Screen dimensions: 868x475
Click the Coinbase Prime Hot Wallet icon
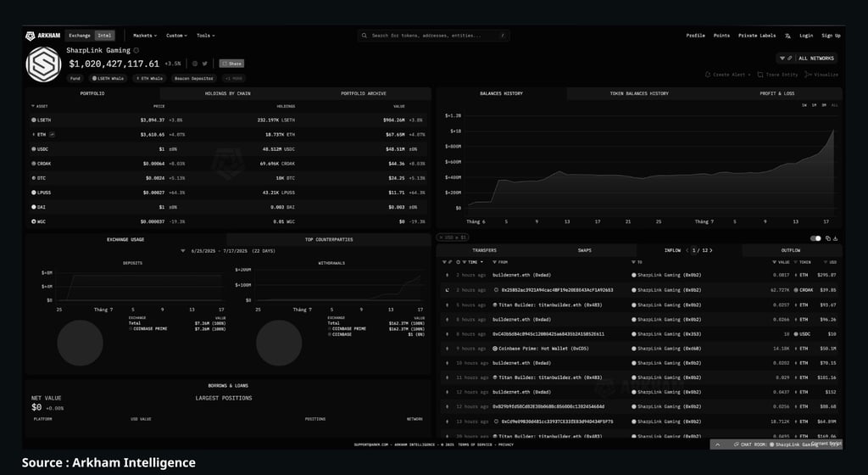pos(495,349)
